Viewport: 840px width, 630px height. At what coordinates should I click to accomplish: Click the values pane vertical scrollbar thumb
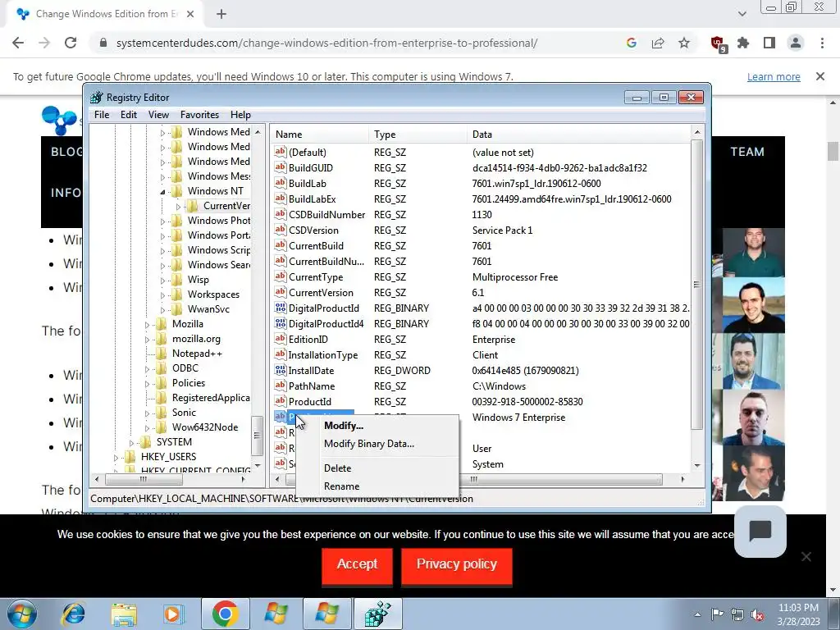point(696,285)
